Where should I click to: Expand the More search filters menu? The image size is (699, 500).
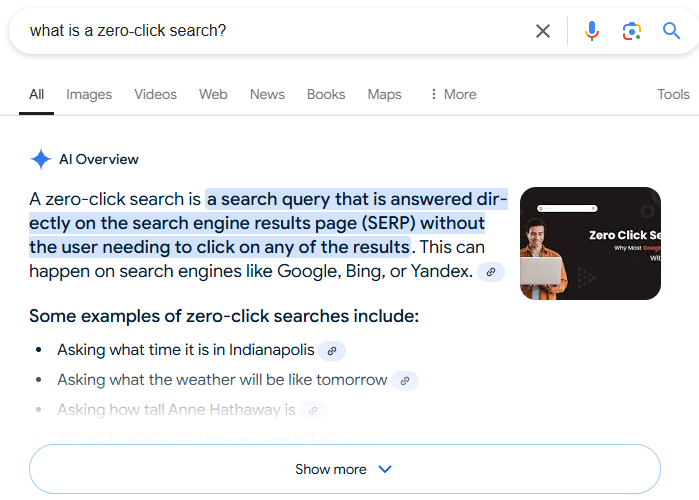(x=452, y=94)
